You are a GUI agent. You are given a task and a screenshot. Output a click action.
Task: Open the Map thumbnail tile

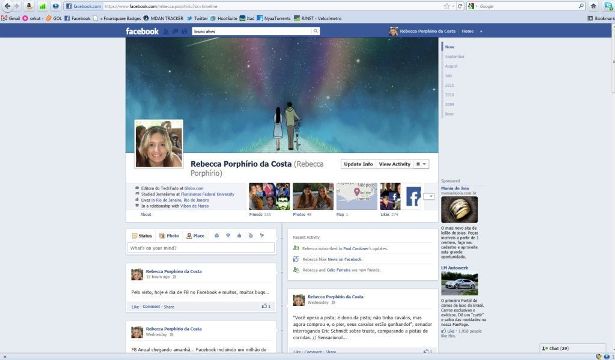(x=357, y=196)
